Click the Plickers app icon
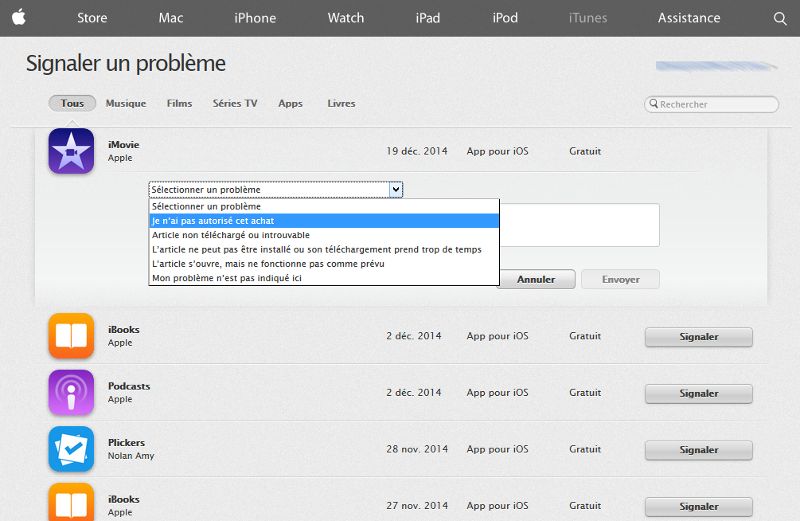This screenshot has height=521, width=800. coord(71,449)
